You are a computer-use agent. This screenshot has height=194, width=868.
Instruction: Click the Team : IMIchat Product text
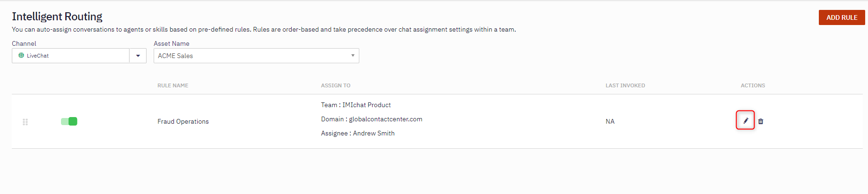point(356,105)
